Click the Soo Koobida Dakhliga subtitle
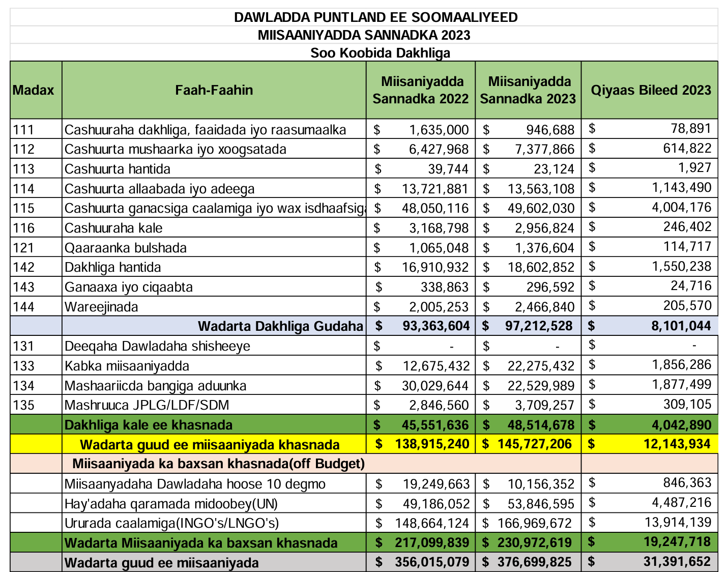This screenshot has width=728, height=572. pyautogui.click(x=380, y=53)
